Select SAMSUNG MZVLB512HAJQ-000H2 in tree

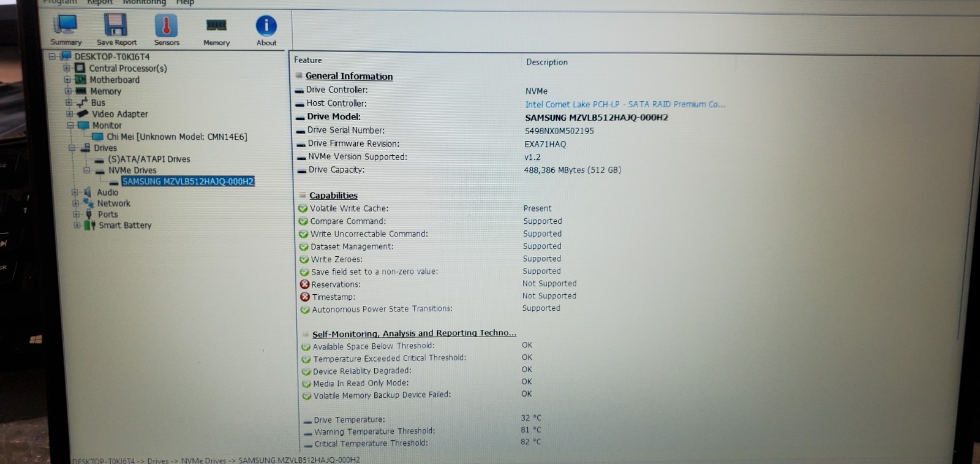coord(187,181)
